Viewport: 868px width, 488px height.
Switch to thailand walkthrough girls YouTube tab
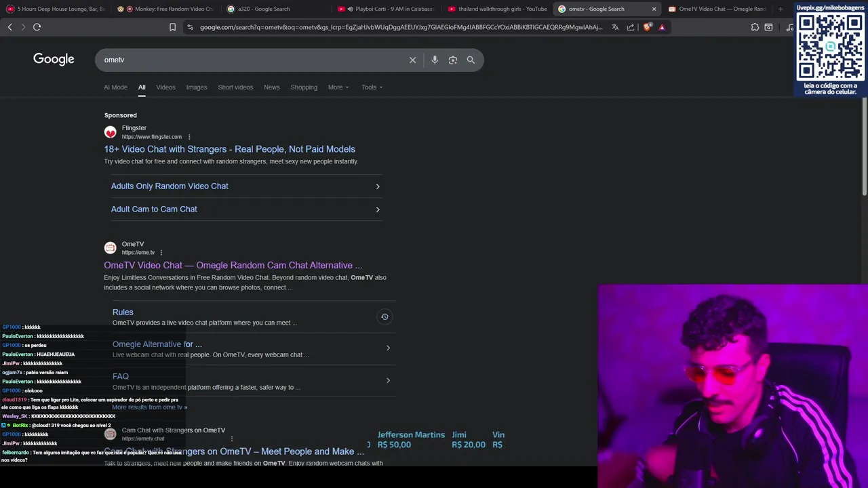tap(498, 9)
